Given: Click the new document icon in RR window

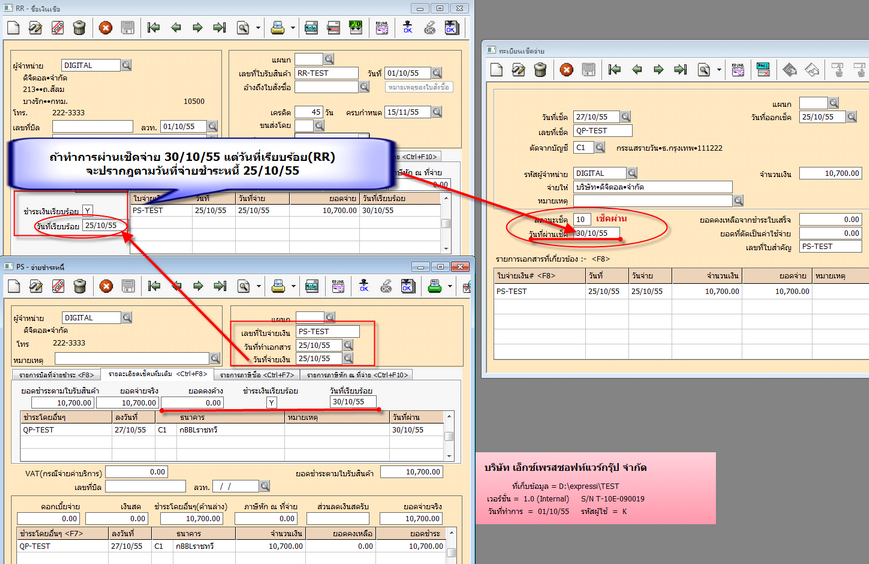Looking at the screenshot, I should (13, 29).
